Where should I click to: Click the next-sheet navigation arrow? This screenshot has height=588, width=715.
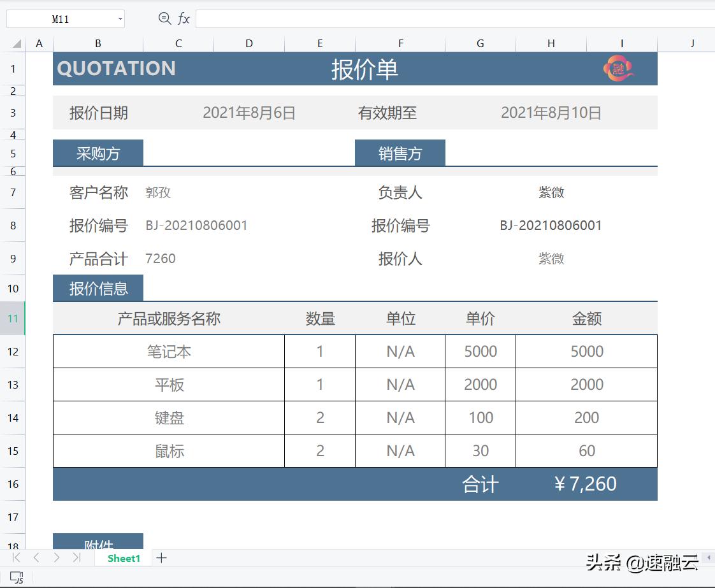pos(57,558)
